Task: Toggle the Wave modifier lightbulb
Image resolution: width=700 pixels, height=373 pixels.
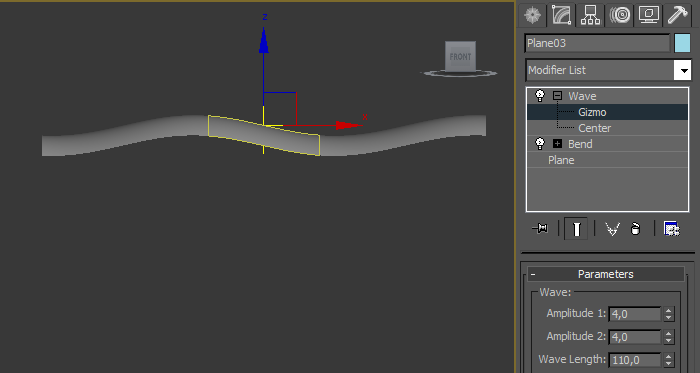Action: pos(540,95)
